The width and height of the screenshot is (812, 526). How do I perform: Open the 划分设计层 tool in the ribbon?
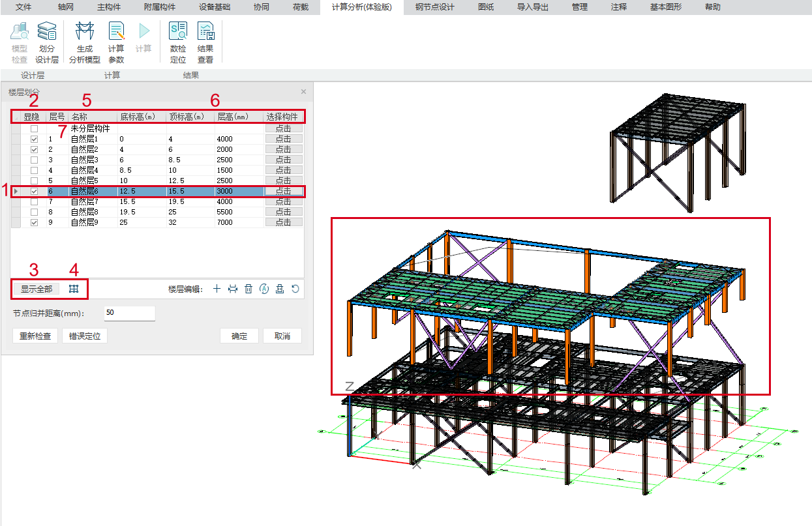[47, 44]
